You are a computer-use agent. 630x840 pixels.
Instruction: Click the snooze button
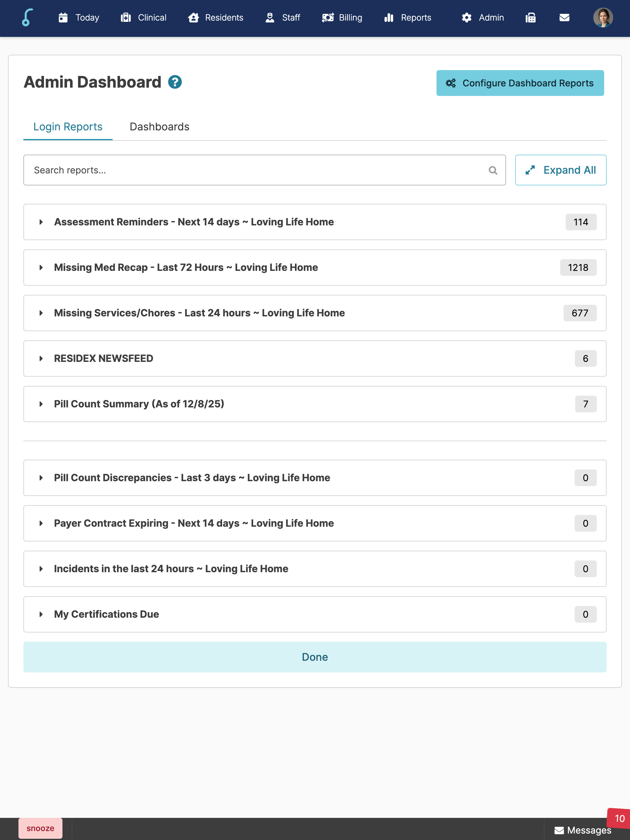click(x=40, y=829)
